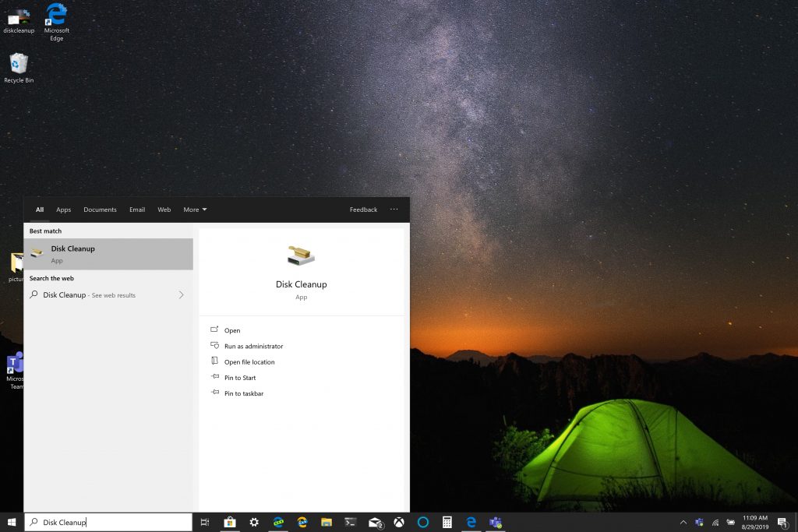This screenshot has height=532, width=798.
Task: Expand Disk Cleanup web results chevron
Action: pos(181,295)
